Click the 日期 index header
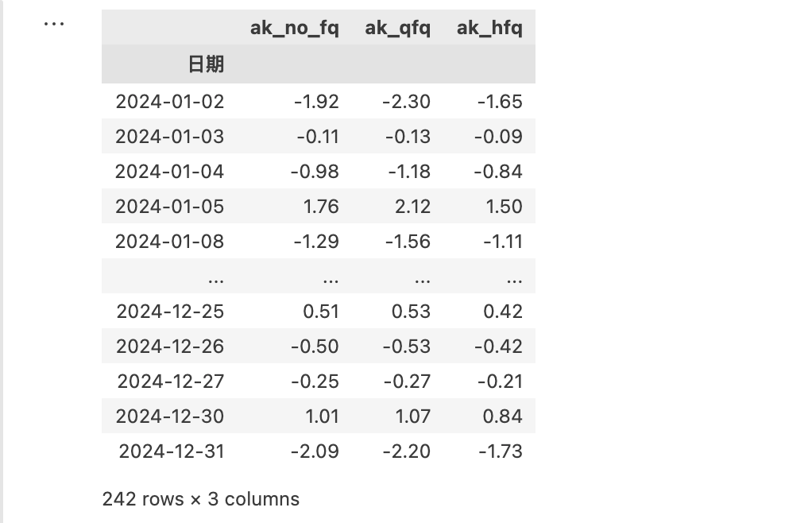Viewport: 812px width, 523px height. click(x=206, y=64)
